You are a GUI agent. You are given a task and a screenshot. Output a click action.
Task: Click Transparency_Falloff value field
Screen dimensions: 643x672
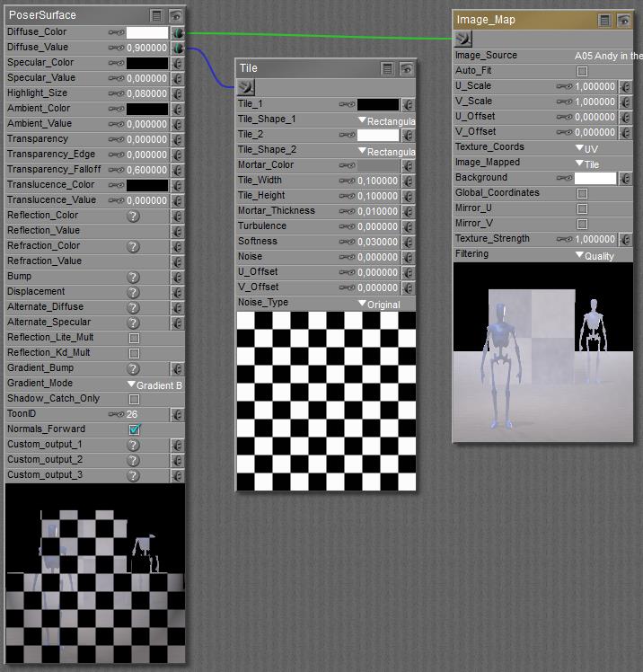click(x=147, y=170)
